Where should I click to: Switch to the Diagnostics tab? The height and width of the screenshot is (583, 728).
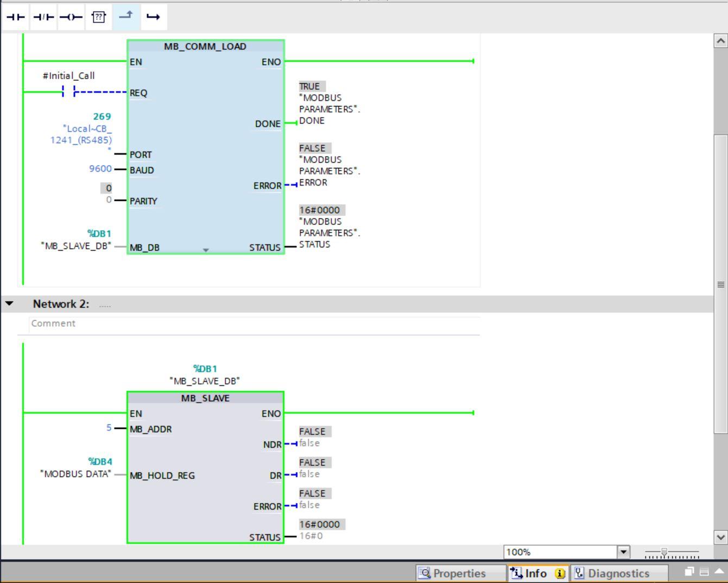(x=617, y=573)
